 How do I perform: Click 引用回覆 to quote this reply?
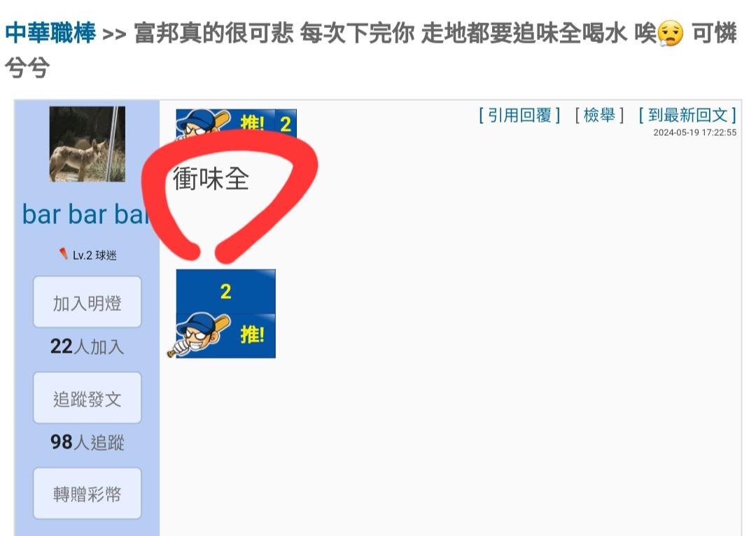click(519, 115)
